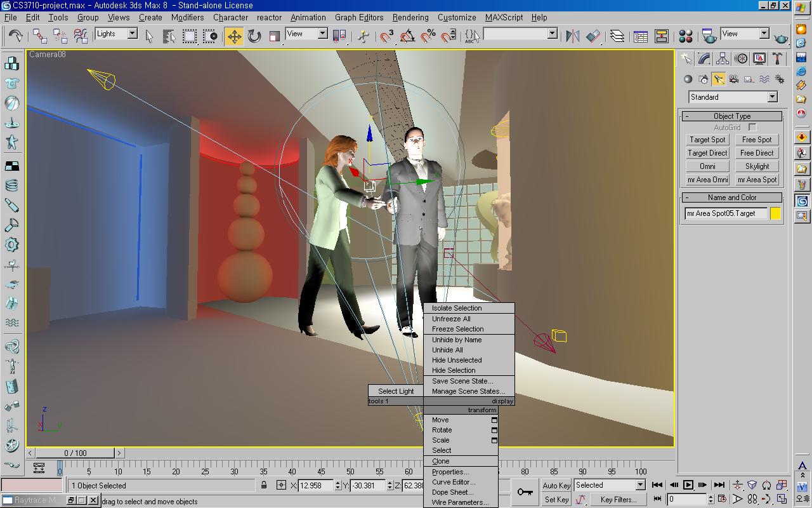Click the Free Direct button
This screenshot has width=812, height=508.
757,153
